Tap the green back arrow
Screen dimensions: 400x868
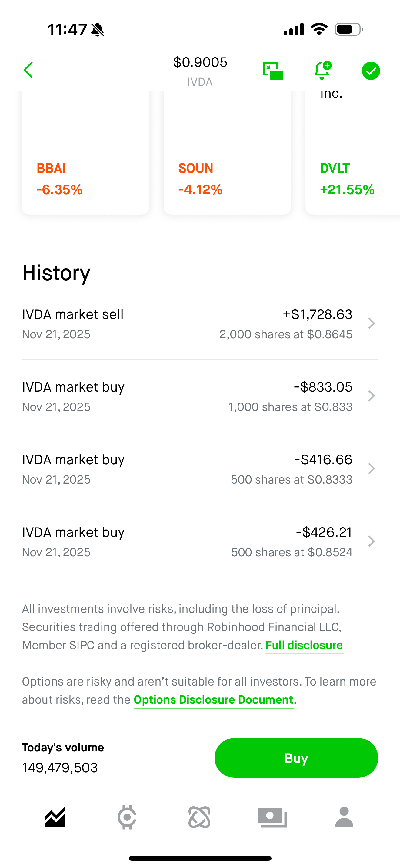[x=29, y=70]
